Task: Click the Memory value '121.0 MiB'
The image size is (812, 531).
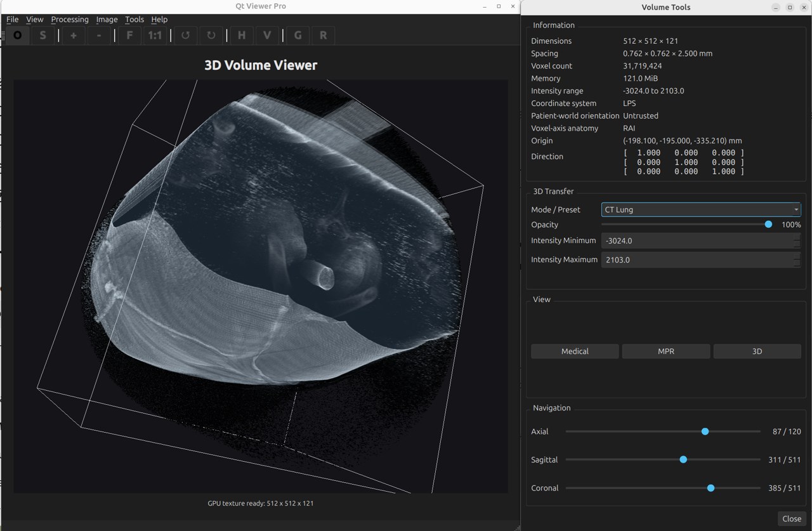Action: pos(640,79)
